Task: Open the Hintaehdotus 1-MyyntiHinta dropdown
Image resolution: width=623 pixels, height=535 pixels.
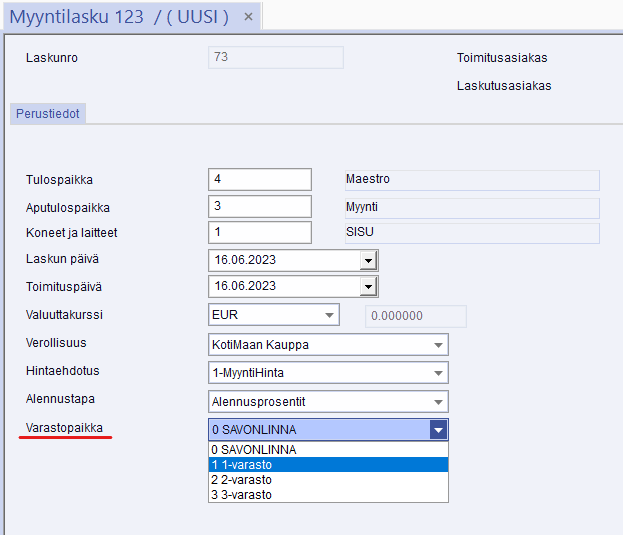Action: click(x=438, y=373)
